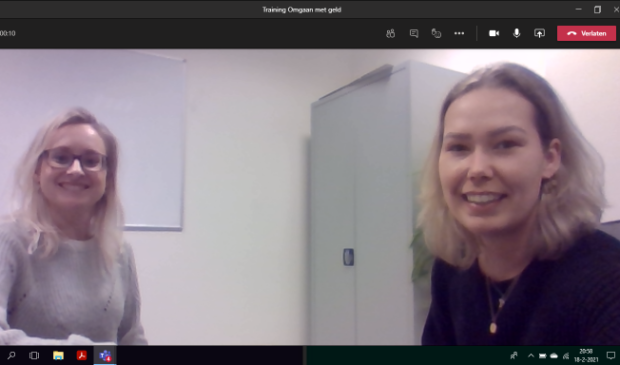Open Task View on the taskbar
This screenshot has height=365, width=620.
coord(34,356)
